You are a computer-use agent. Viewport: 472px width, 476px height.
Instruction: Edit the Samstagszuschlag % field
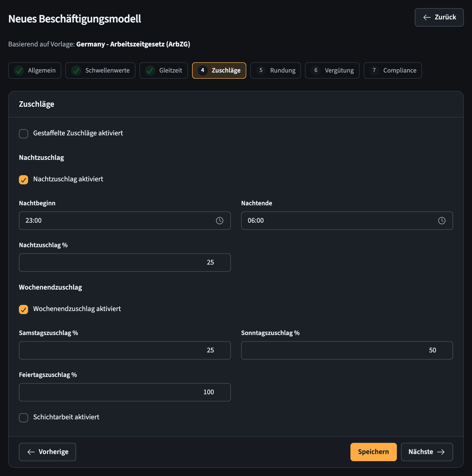tap(125, 350)
